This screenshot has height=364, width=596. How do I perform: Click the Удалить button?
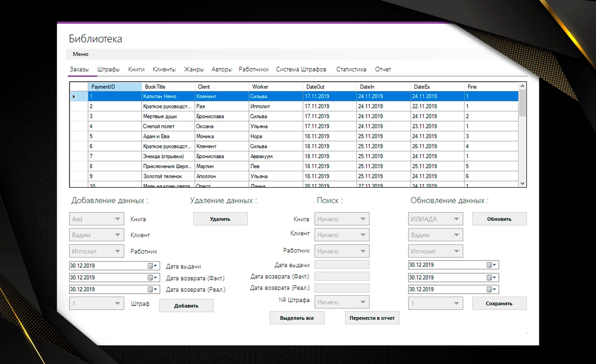click(x=220, y=219)
